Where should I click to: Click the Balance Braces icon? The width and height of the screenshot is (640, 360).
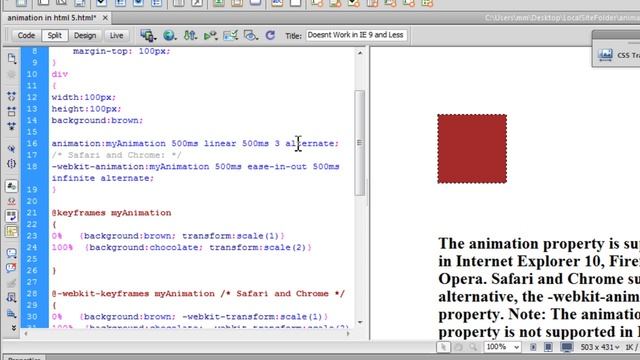pyautogui.click(x=11, y=164)
